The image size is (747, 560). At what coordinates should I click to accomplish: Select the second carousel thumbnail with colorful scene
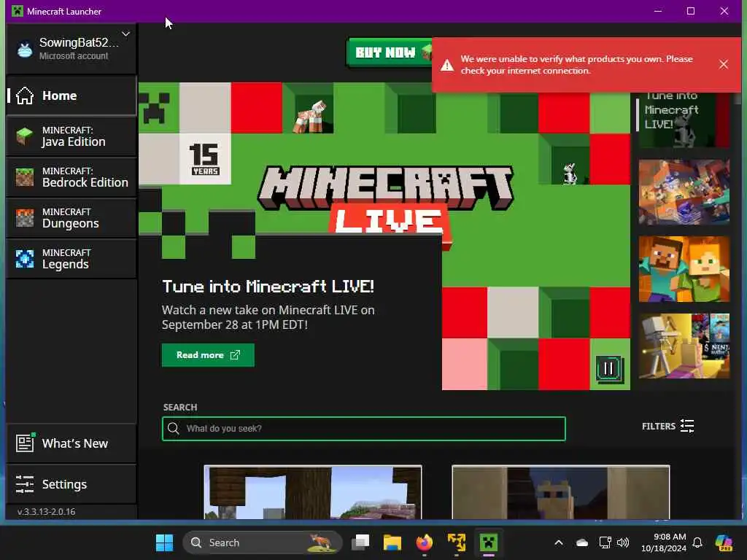click(x=684, y=192)
